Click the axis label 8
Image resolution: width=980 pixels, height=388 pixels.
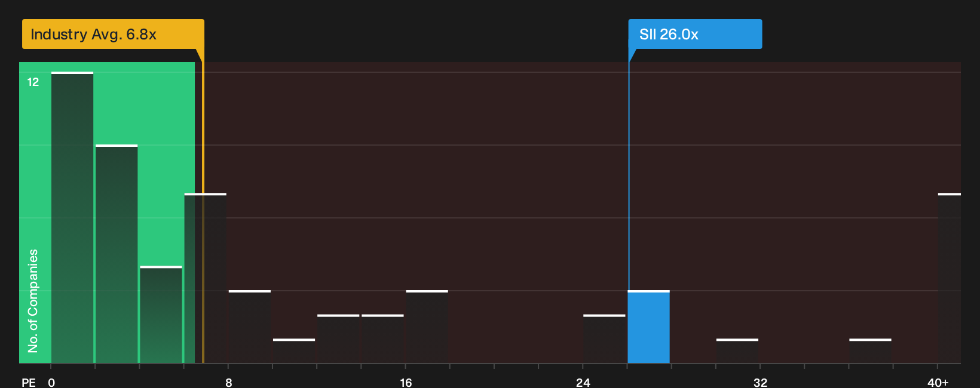(x=229, y=382)
